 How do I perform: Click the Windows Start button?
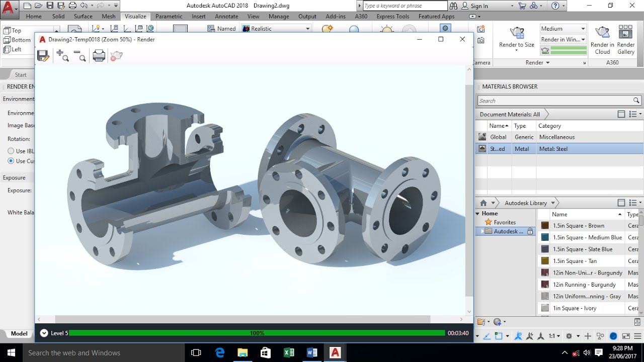click(11, 353)
